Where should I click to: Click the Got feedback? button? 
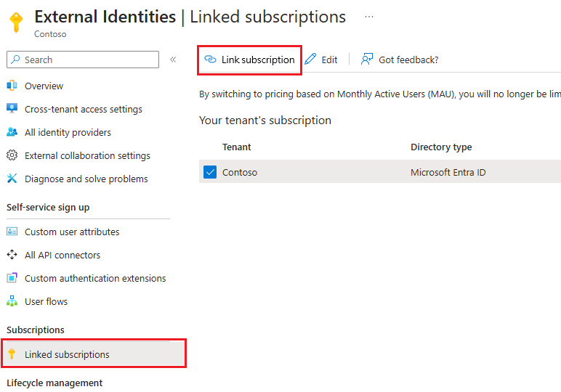click(400, 60)
